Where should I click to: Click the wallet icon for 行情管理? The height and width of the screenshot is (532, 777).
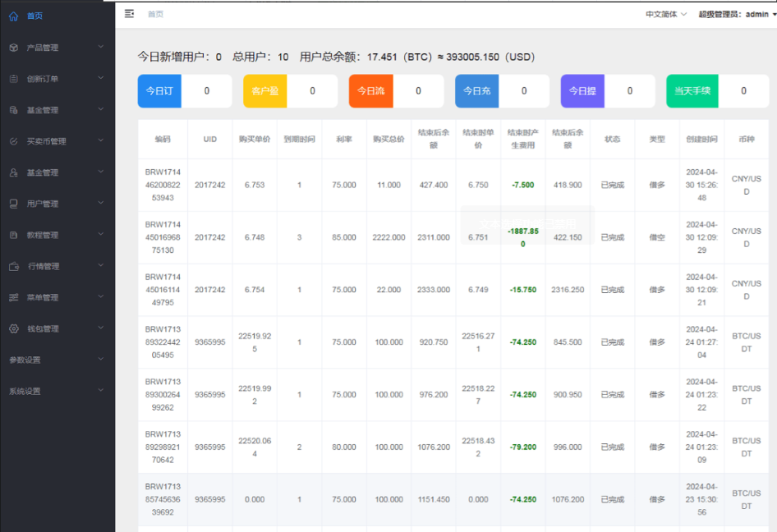[14, 266]
